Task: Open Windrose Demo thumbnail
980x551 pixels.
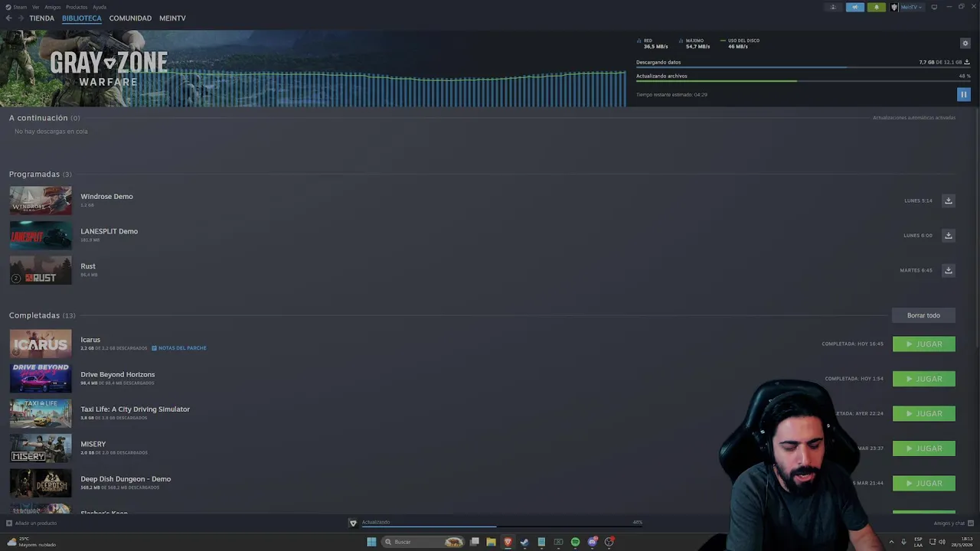Action: point(41,201)
